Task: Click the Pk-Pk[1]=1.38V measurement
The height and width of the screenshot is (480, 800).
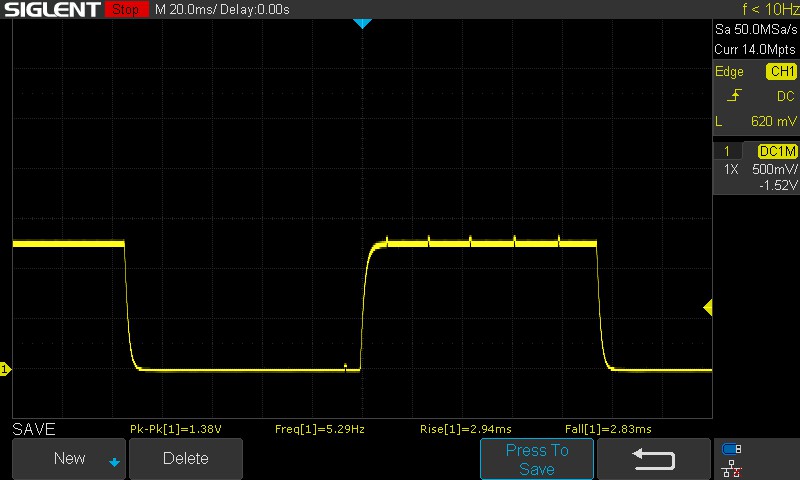Action: tap(176, 429)
